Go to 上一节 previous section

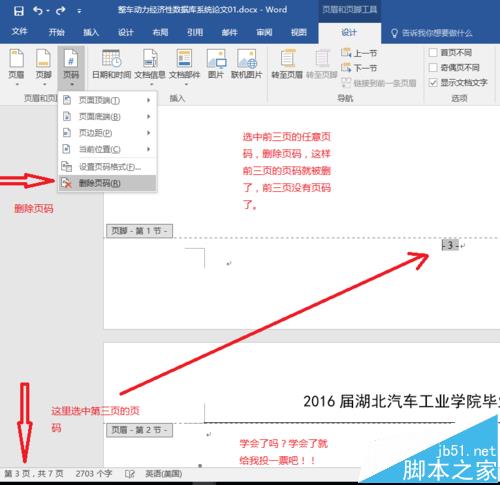pos(359,53)
